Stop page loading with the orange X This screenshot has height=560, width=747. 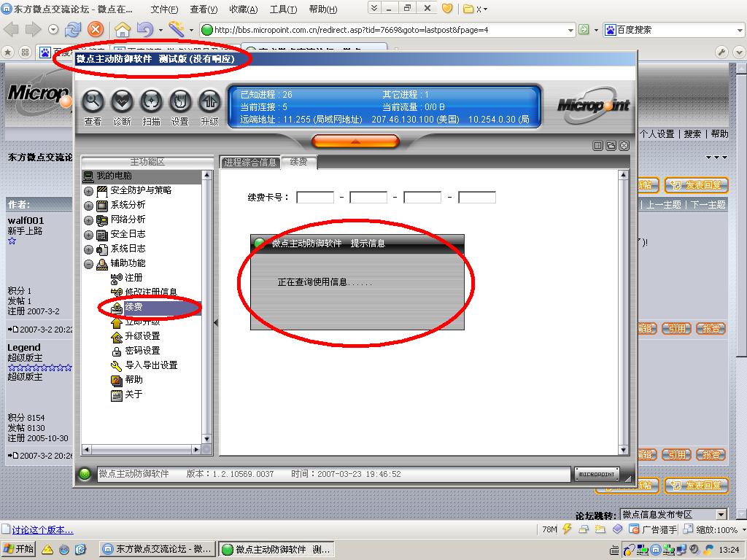point(96,29)
